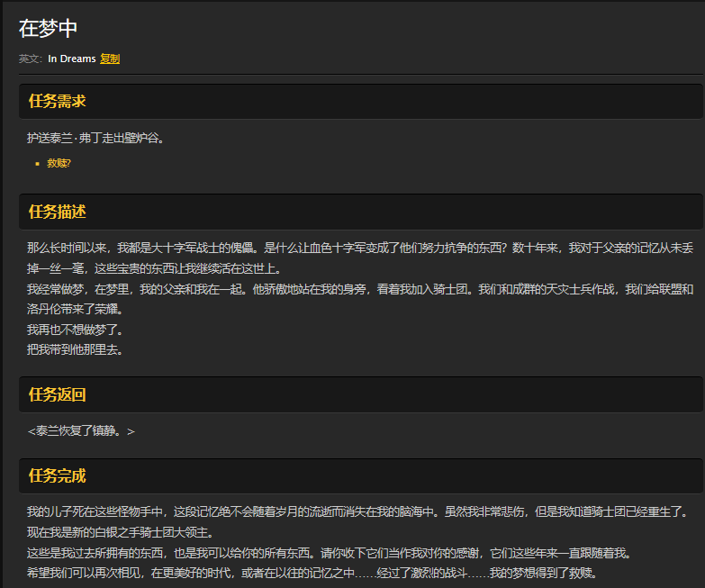Click the 任务返回 section header
Screen dimensions: 705x588
pyautogui.click(x=58, y=394)
